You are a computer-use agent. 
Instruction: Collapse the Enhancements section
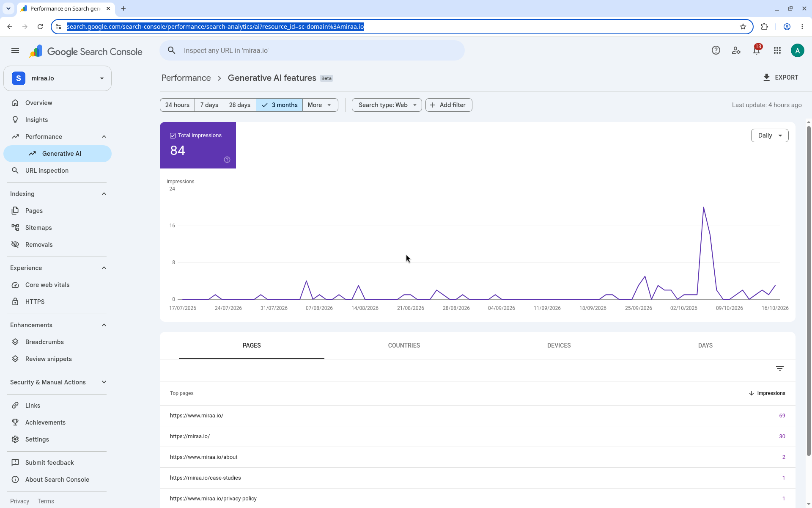[104, 325]
